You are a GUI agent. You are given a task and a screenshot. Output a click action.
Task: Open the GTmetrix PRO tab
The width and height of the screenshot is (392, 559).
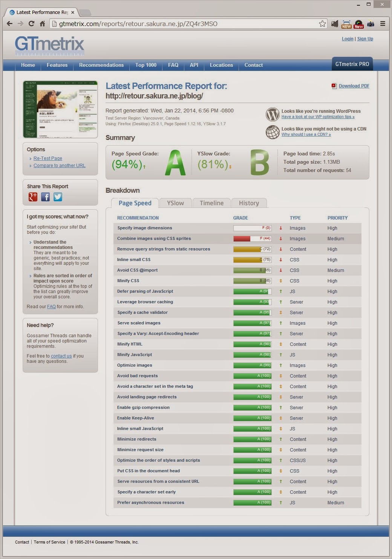coord(352,64)
